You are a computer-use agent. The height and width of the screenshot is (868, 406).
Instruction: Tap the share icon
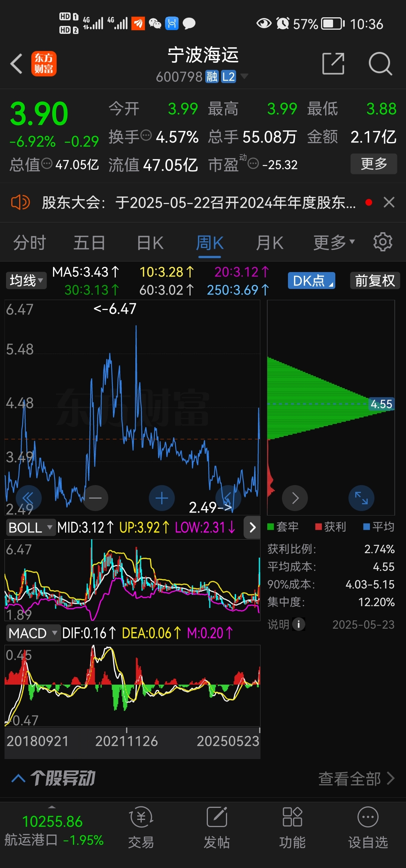click(x=333, y=64)
